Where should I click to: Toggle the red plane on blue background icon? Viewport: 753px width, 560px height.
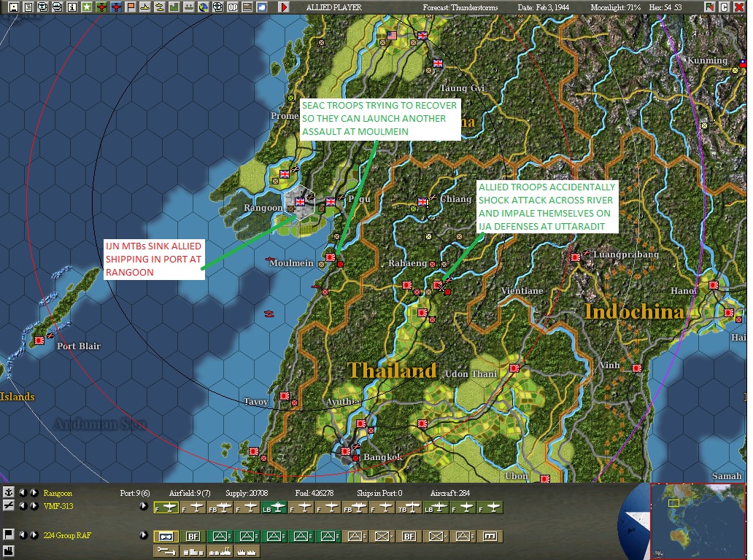click(x=116, y=7)
